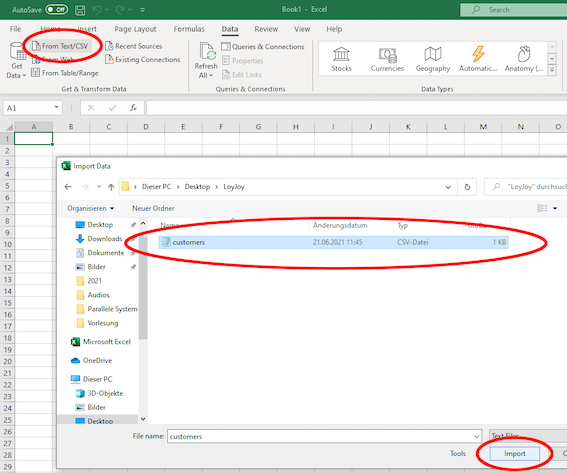
Task: Select the Anatomy data type
Action: [x=524, y=59]
